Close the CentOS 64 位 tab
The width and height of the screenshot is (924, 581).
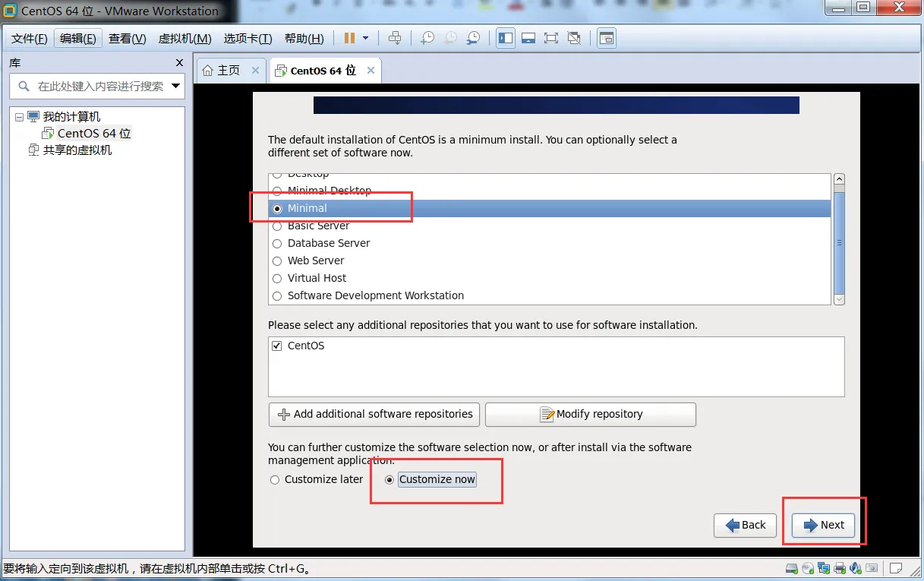click(371, 71)
